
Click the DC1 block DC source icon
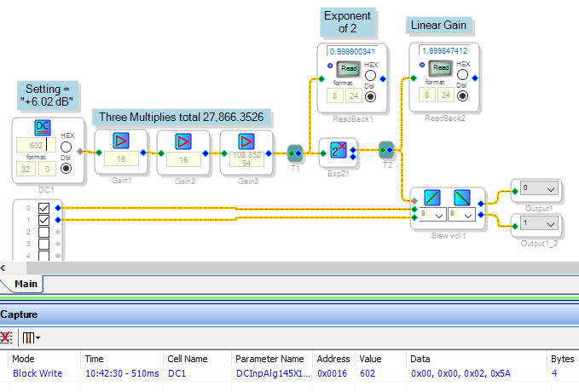point(43,127)
